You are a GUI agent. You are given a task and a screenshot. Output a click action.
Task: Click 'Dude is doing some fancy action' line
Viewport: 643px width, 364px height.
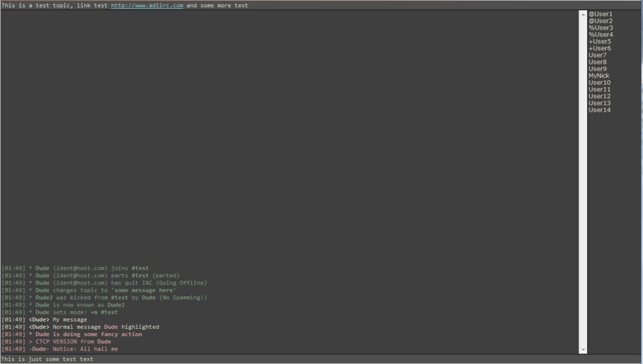coord(72,334)
